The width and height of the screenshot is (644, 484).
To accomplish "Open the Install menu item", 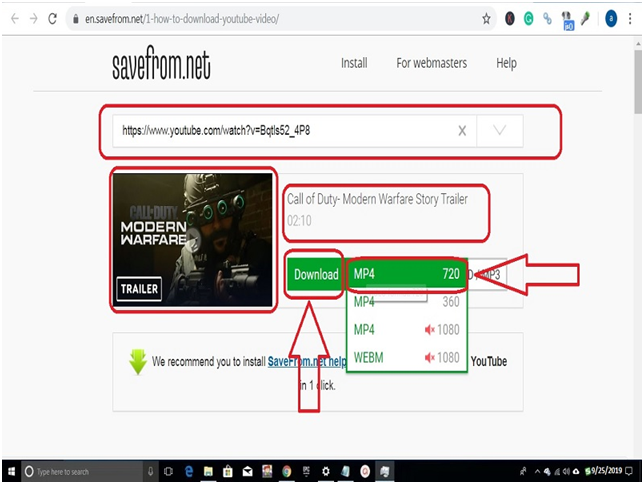I will (354, 63).
